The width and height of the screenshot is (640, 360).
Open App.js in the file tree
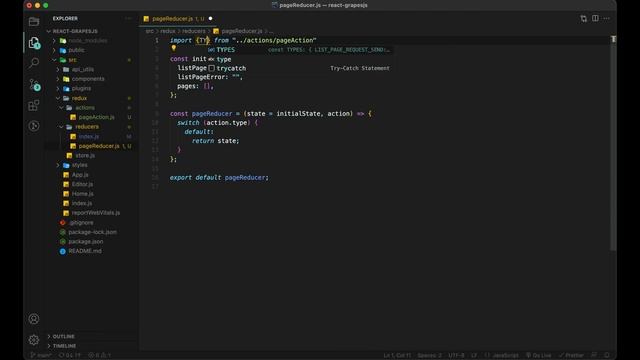[80, 175]
